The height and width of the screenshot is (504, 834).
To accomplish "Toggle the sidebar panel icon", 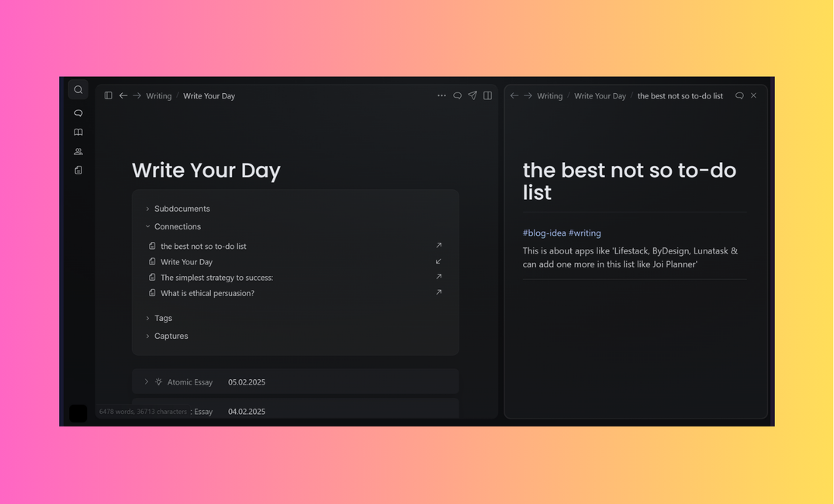I will [x=109, y=95].
